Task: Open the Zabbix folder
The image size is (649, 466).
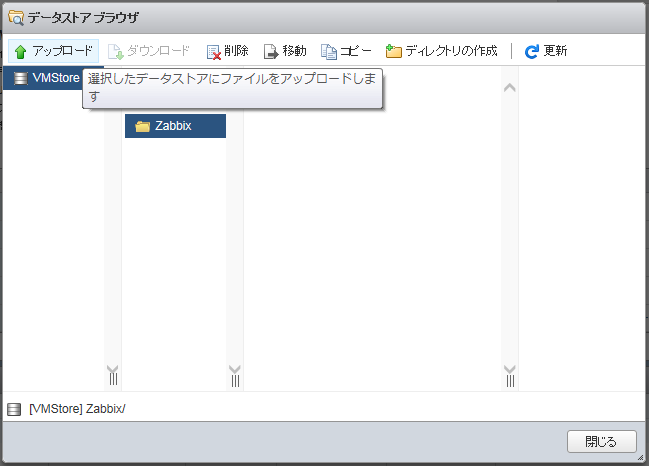Action: 173,126
